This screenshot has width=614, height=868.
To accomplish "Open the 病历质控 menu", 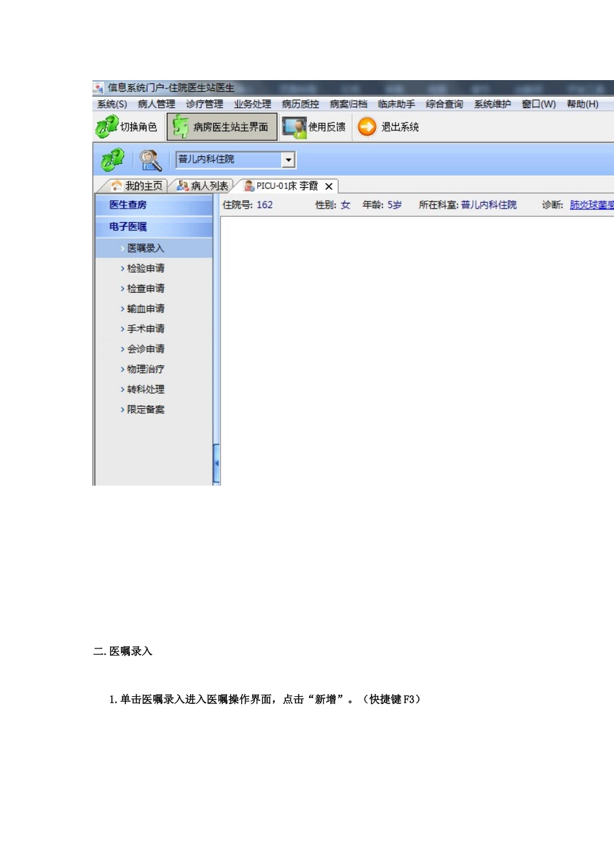I will 301,104.
